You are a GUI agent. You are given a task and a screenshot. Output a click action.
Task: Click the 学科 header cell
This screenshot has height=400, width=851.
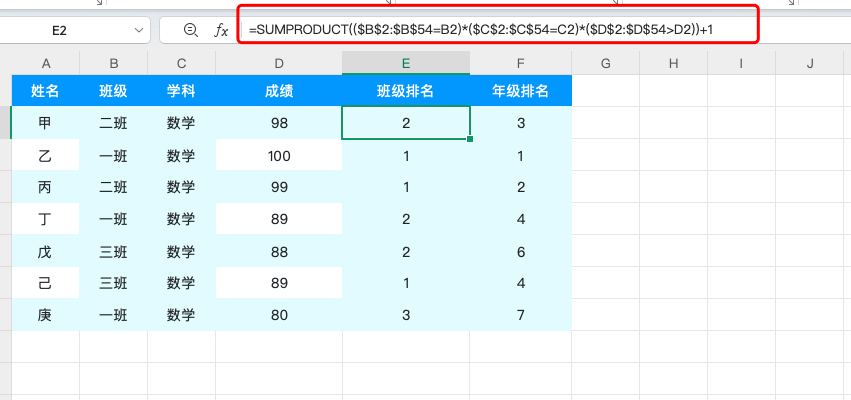click(x=181, y=91)
